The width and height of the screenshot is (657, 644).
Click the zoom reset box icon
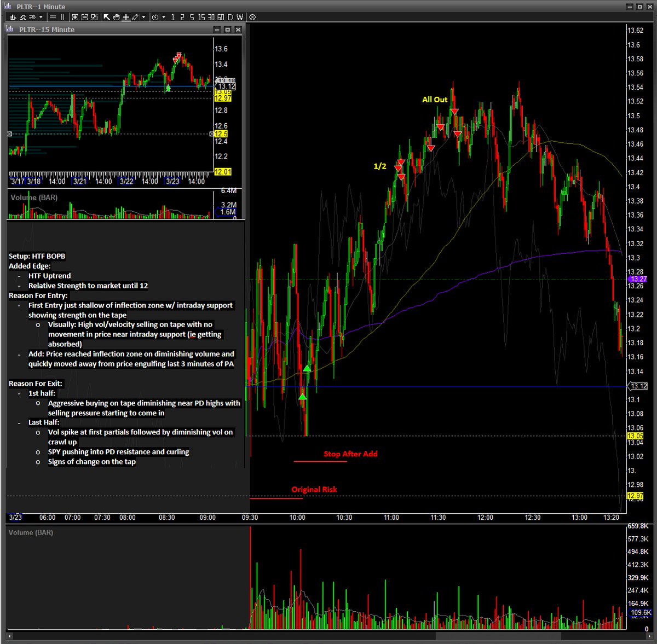tap(94, 17)
